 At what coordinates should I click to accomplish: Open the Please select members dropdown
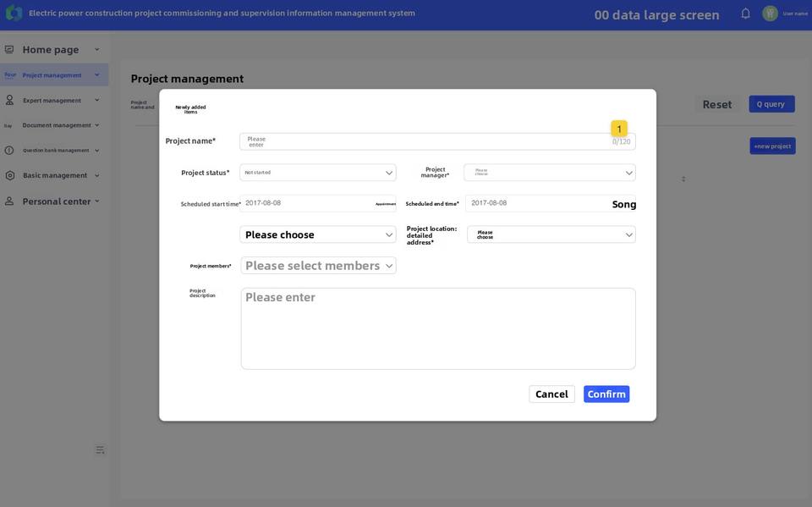coord(318,266)
